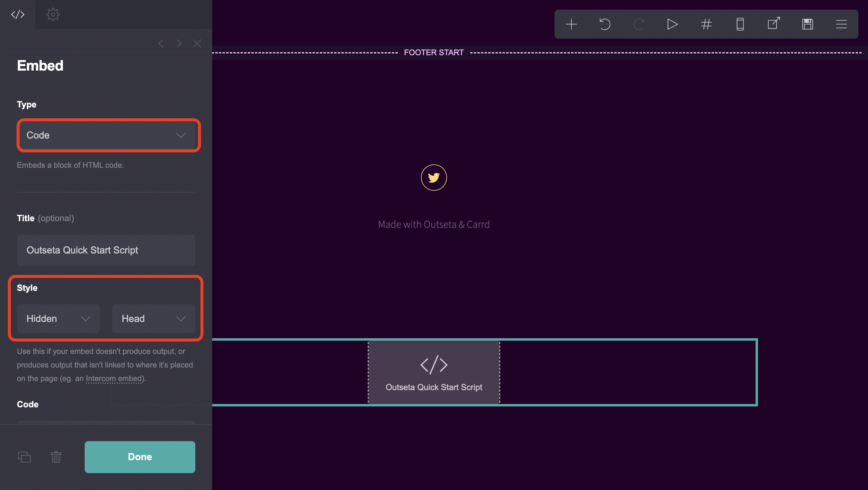
Task: Delete the embed with the trash icon
Action: (56, 457)
